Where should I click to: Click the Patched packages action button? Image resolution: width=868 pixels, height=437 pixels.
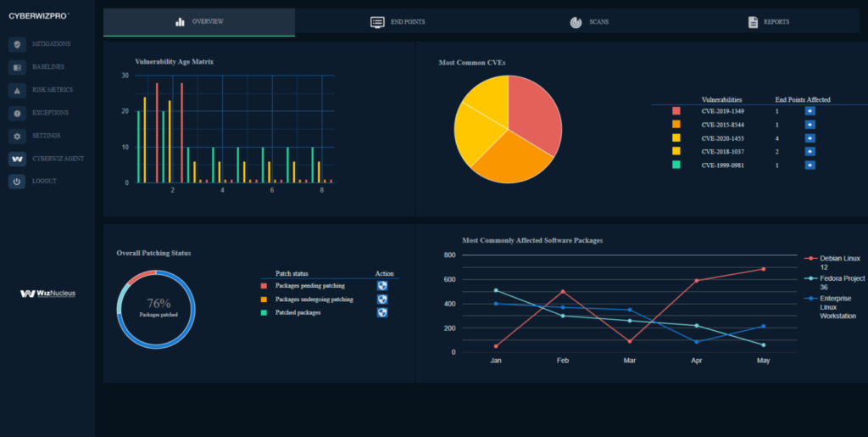coord(382,313)
